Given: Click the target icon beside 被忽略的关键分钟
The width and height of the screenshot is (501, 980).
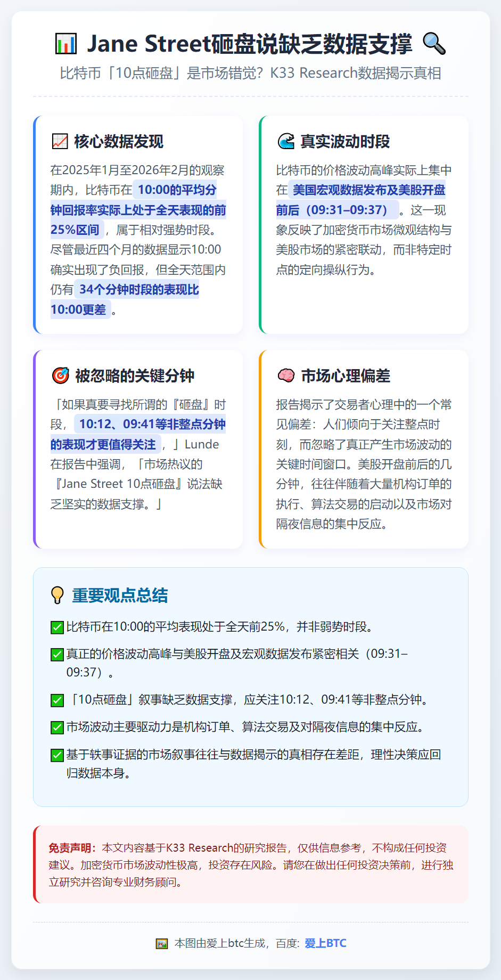Looking at the screenshot, I should (61, 375).
